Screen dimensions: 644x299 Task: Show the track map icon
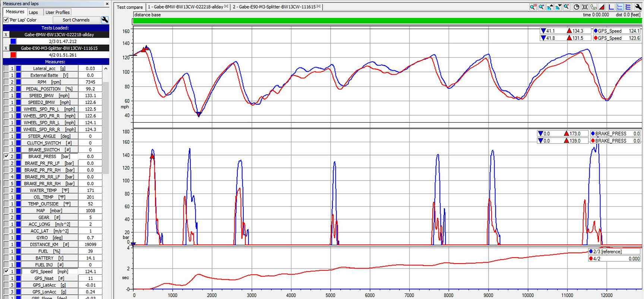click(593, 7)
